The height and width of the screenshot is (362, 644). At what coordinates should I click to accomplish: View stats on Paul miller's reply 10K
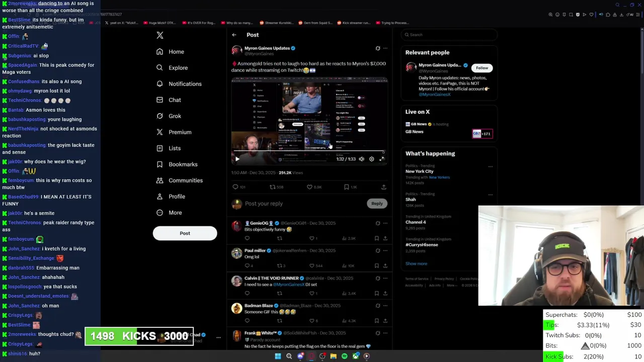pyautogui.click(x=349, y=265)
